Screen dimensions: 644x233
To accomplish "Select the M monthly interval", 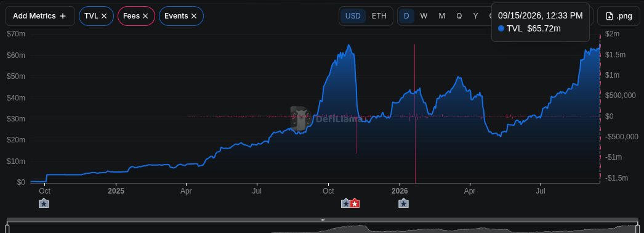I will click(442, 16).
